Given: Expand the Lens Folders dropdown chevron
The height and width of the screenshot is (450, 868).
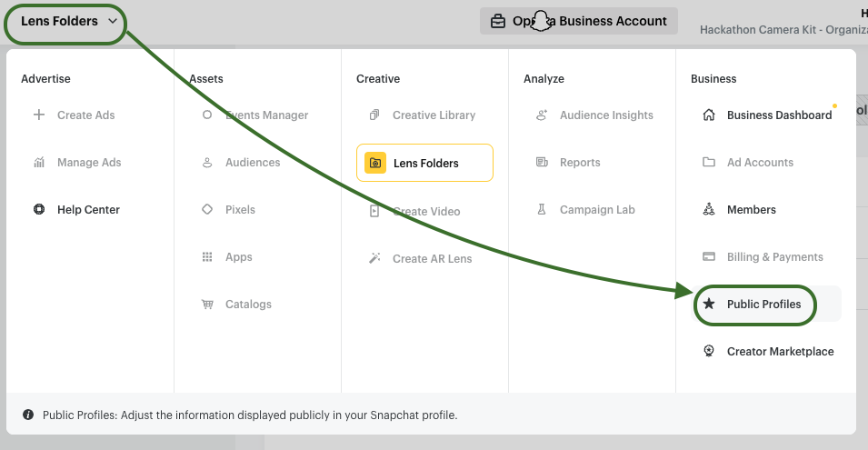Looking at the screenshot, I should click(113, 21).
